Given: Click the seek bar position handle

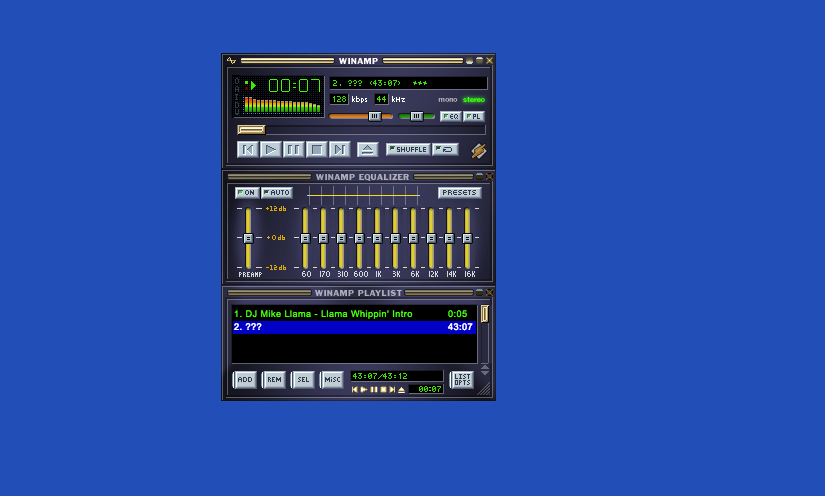Looking at the screenshot, I should pos(251,129).
